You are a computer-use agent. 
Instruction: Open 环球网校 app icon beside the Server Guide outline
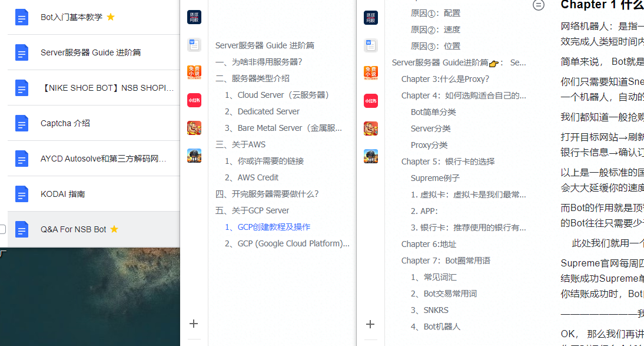pyautogui.click(x=194, y=17)
